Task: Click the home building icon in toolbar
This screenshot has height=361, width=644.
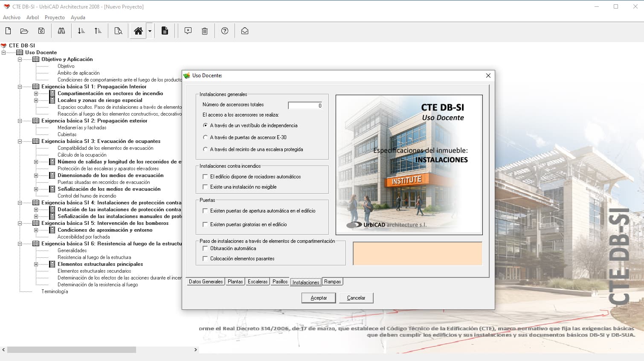Action: (x=138, y=31)
